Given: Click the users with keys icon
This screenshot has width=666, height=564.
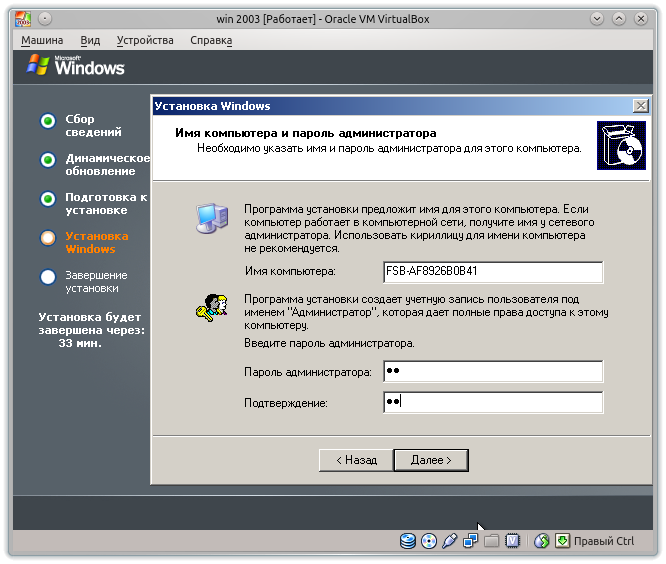Looking at the screenshot, I should pyautogui.click(x=212, y=308).
